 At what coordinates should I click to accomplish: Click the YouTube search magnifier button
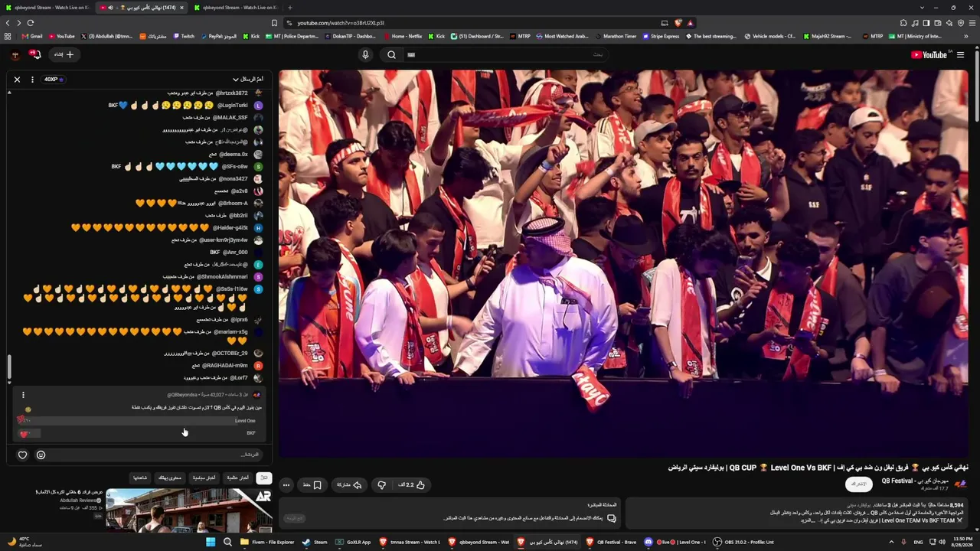pyautogui.click(x=391, y=54)
